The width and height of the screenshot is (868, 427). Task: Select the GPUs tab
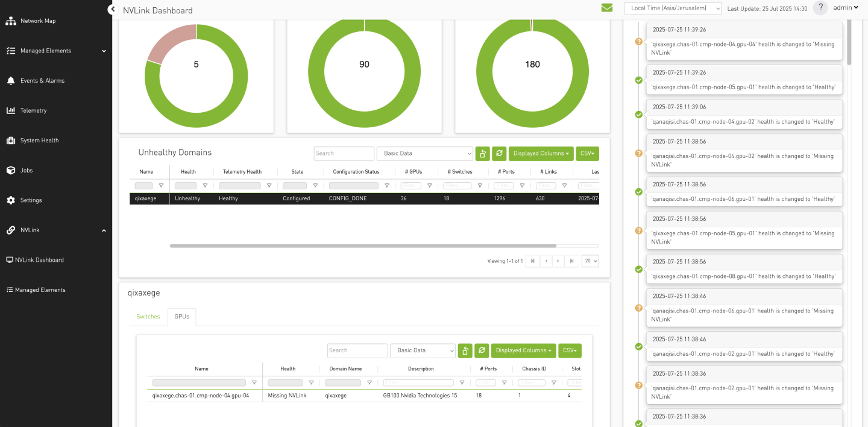pyautogui.click(x=181, y=316)
